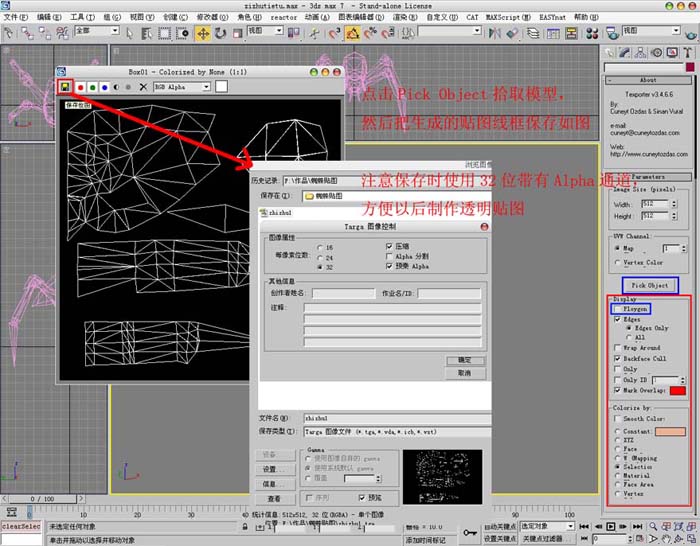Toggle the Backface Cull checkbox
The image size is (700, 546).
pos(617,358)
